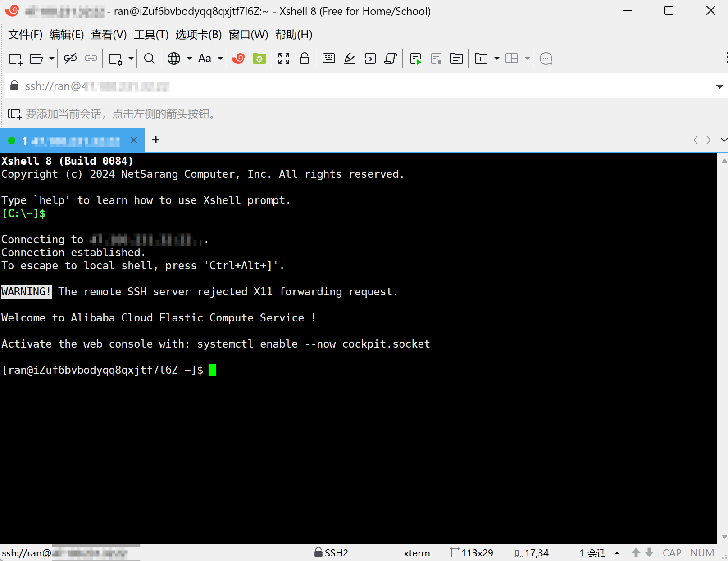Click the pane layout toolbar icon
The height and width of the screenshot is (561, 728).
pyautogui.click(x=512, y=59)
